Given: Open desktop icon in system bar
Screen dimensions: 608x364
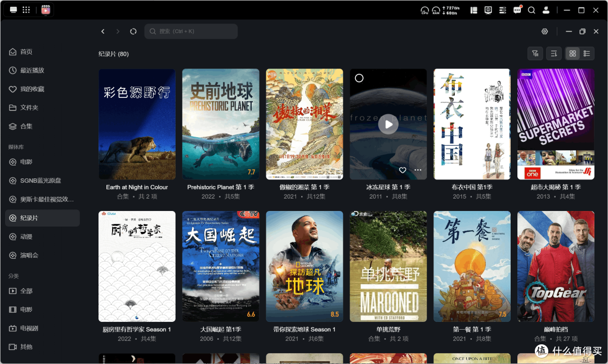Looking at the screenshot, I should (x=14, y=10).
